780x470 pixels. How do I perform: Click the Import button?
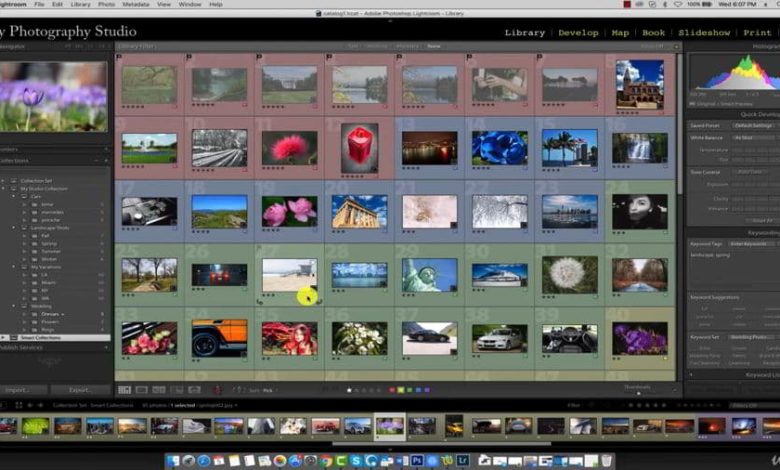pos(21,390)
